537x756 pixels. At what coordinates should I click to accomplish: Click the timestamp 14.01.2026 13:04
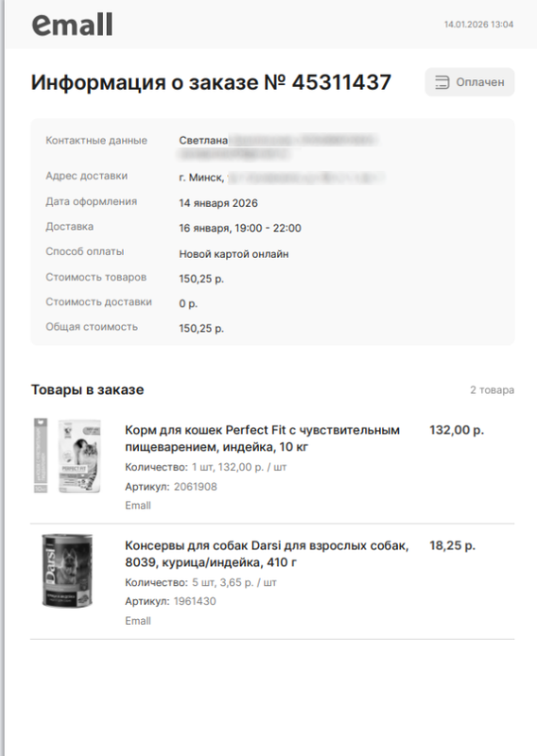click(478, 25)
